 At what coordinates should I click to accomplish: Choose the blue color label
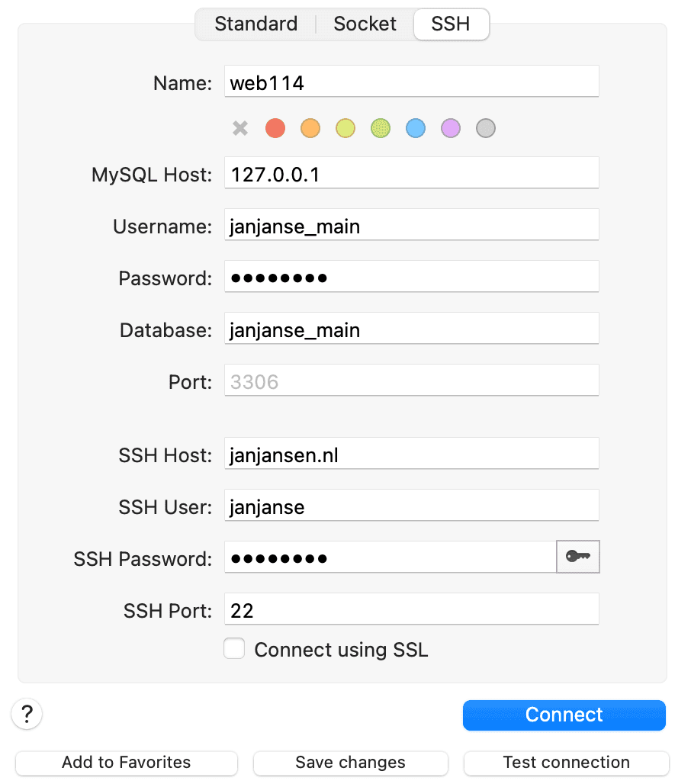click(x=416, y=128)
